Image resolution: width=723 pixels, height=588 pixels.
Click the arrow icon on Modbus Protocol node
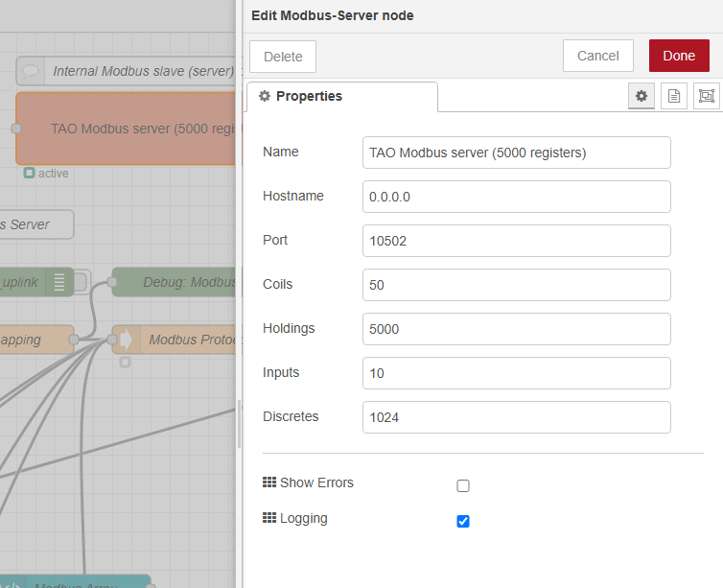point(126,340)
